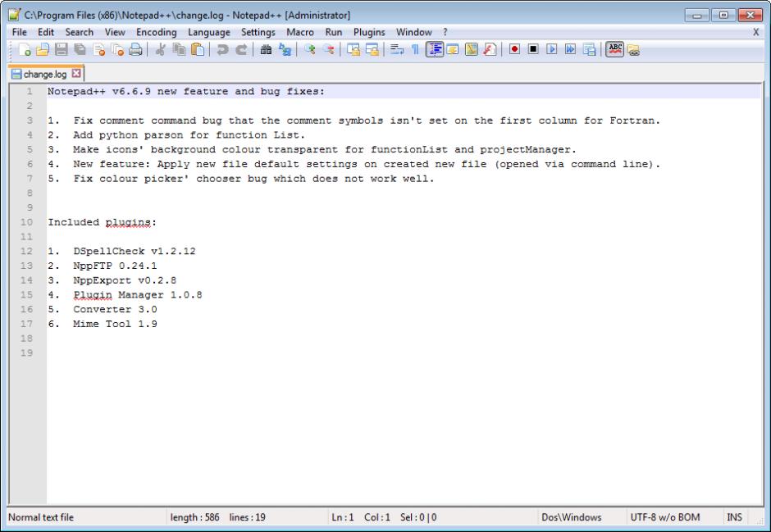Screen dimensions: 771x532
Task: Click the Close All documents icon
Action: click(117, 50)
